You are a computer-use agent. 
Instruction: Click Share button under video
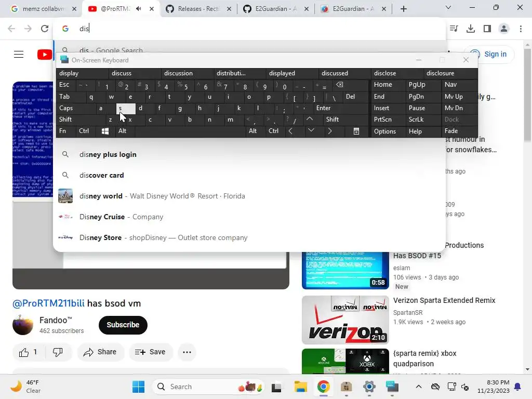(100, 352)
